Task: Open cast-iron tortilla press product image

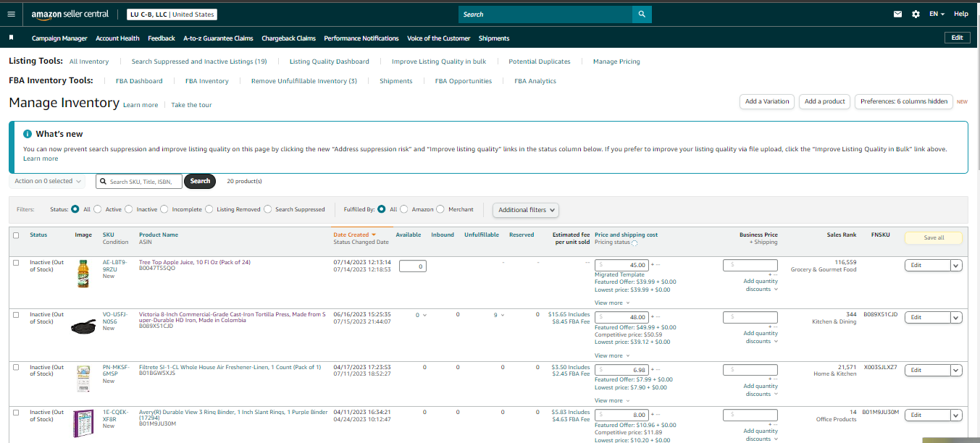Action: point(85,326)
